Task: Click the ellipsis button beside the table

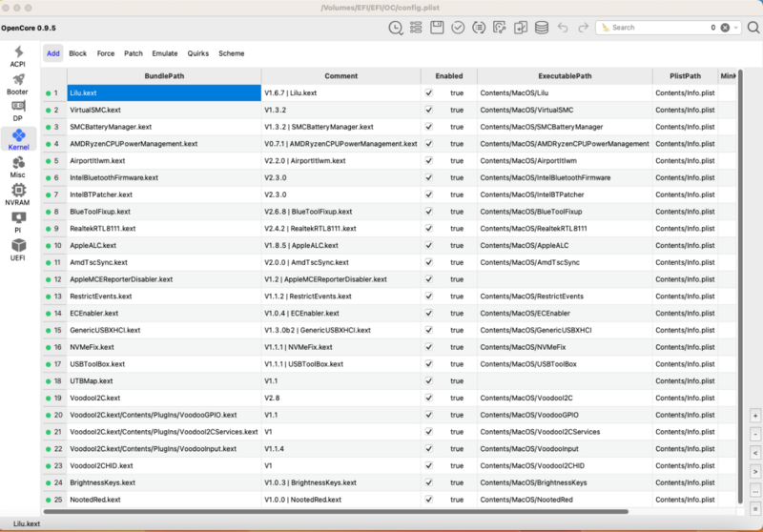Action: 755,491
